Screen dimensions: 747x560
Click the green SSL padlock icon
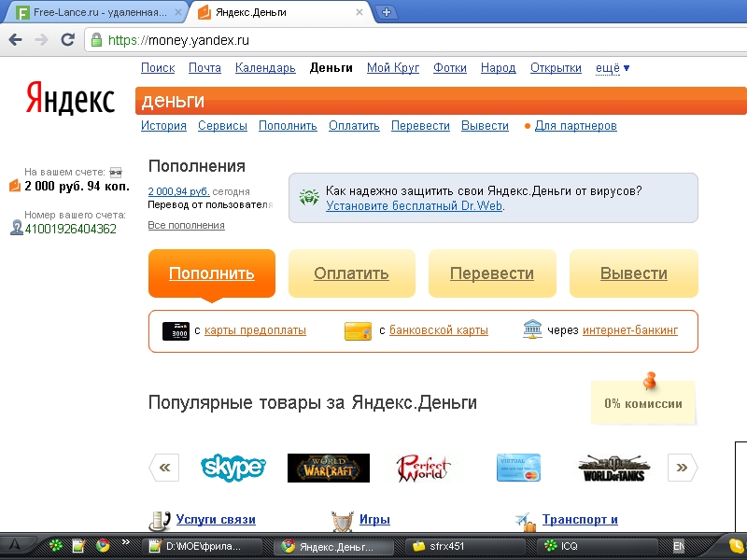[x=96, y=40]
